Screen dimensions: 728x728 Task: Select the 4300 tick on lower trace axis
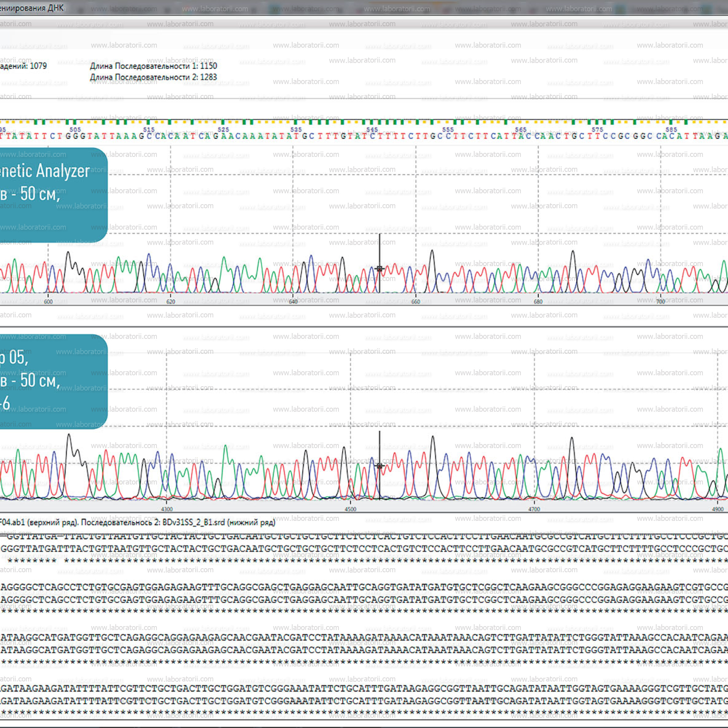tap(167, 509)
